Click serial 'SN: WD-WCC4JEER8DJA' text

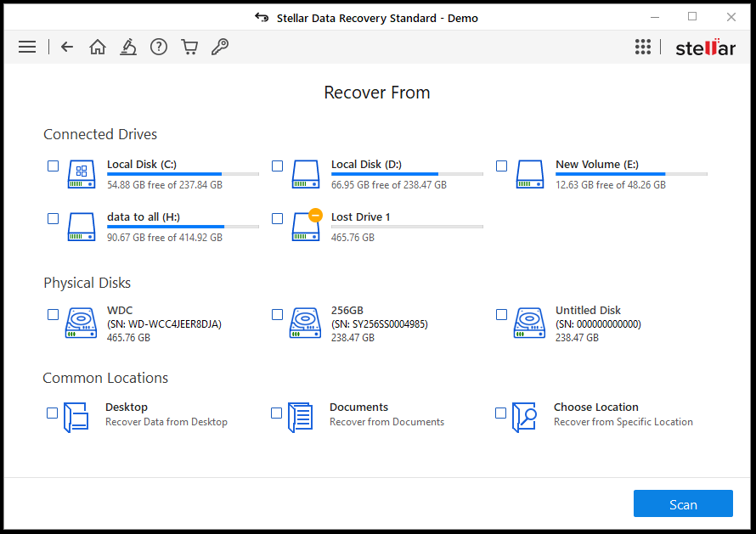pos(164,323)
